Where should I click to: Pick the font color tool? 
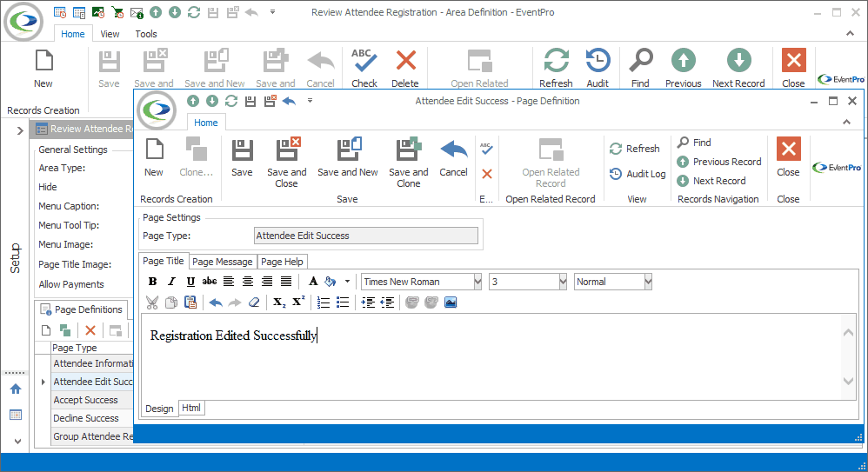click(313, 282)
